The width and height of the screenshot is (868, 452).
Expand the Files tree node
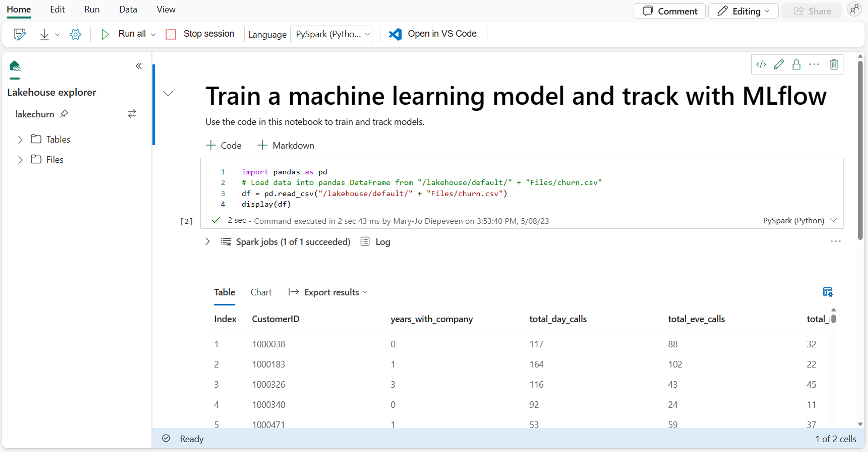(20, 160)
